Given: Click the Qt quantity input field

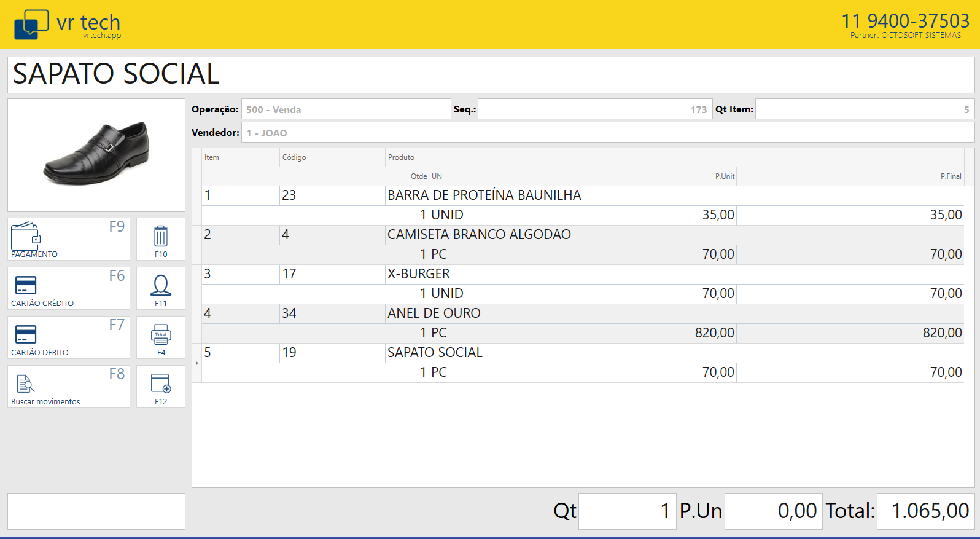Looking at the screenshot, I should pos(627,511).
